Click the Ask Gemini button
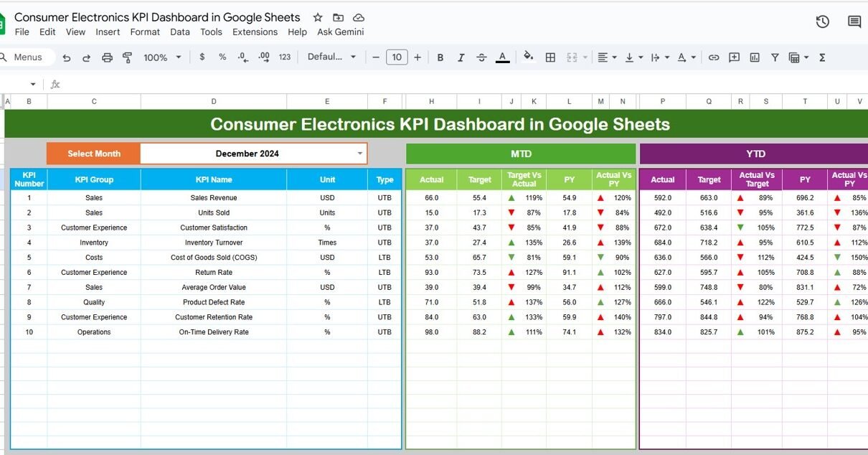 340,32
